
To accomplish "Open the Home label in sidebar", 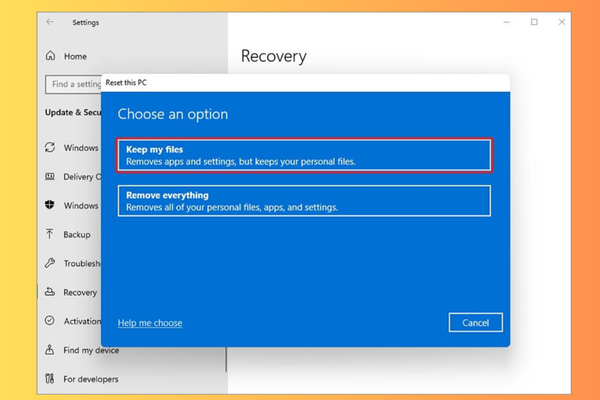I will [x=75, y=56].
